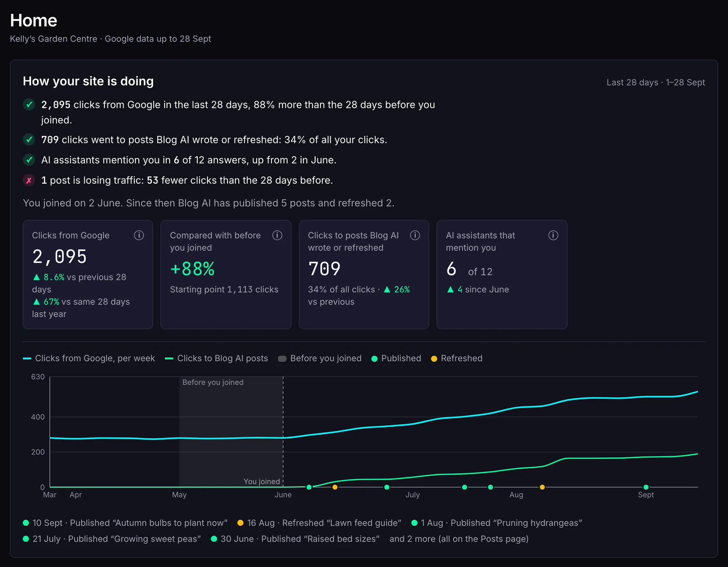Open info icon on Clicks to posts Blog AI card
The width and height of the screenshot is (728, 567).
click(x=415, y=235)
